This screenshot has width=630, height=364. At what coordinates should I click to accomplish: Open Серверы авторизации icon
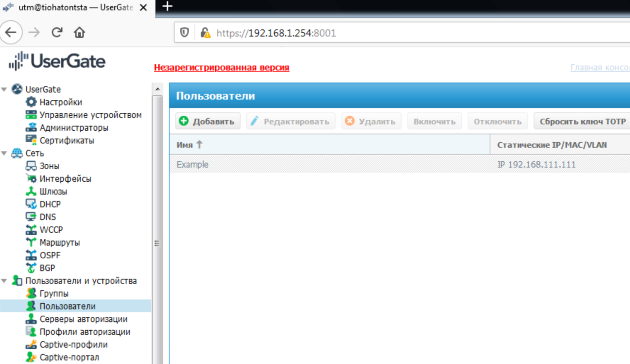coord(31,319)
